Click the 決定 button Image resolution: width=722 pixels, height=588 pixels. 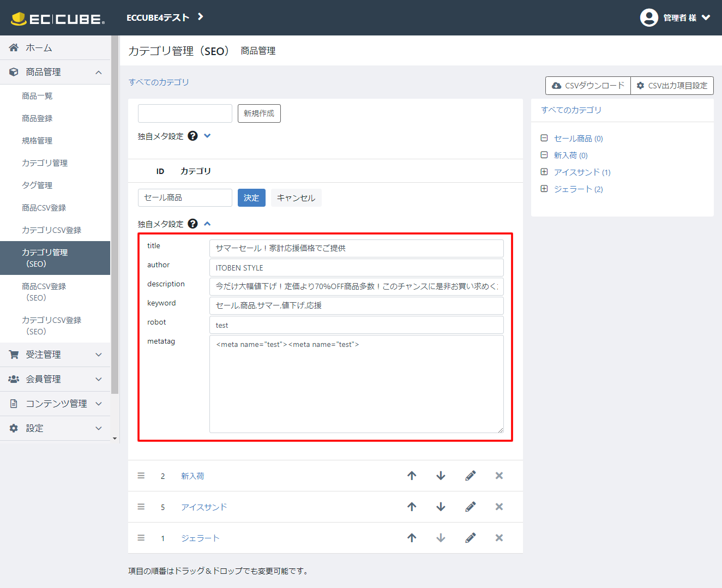(x=251, y=197)
